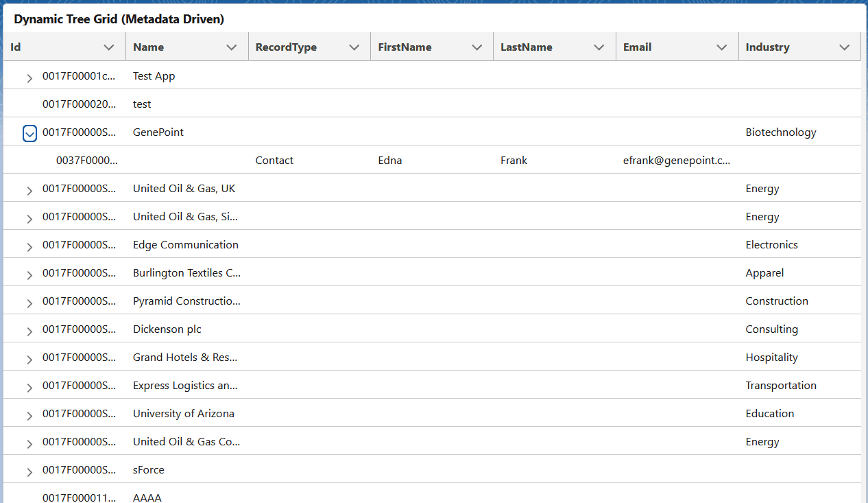The height and width of the screenshot is (503, 868).
Task: Click the FirstName column header label
Action: (405, 47)
